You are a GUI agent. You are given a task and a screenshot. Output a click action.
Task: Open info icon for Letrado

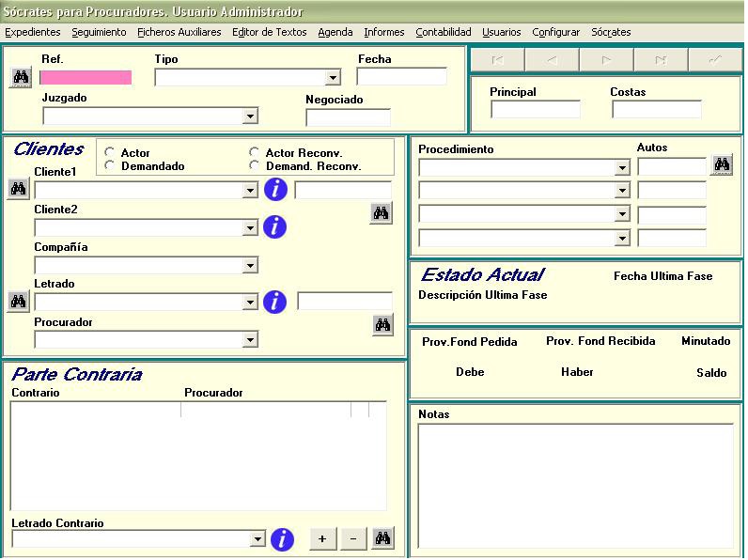point(274,302)
